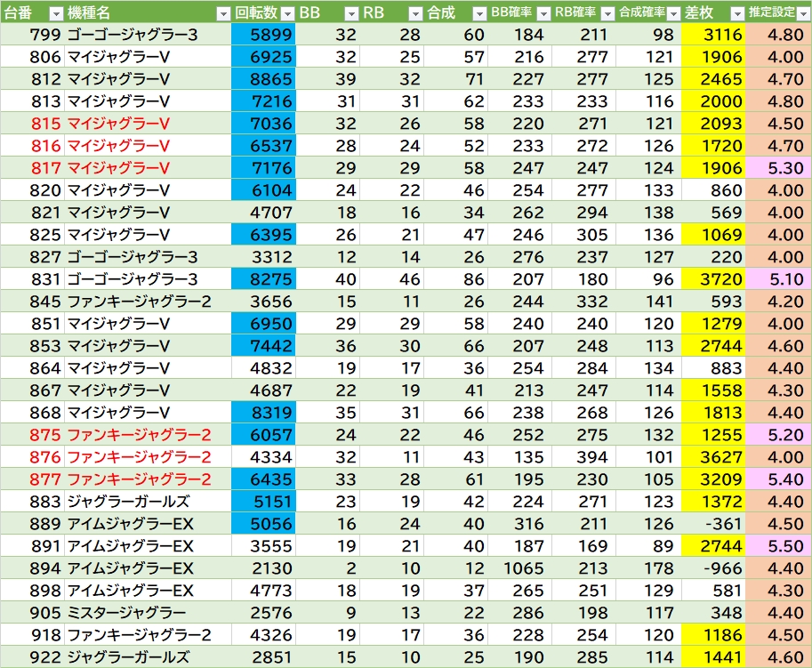
Task: Select pink setting cell 5.50
Action: tap(778, 547)
